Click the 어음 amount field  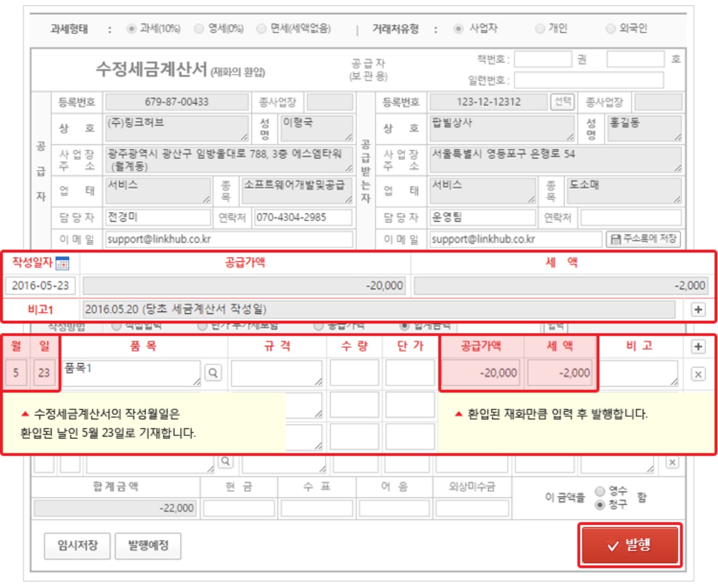(394, 508)
